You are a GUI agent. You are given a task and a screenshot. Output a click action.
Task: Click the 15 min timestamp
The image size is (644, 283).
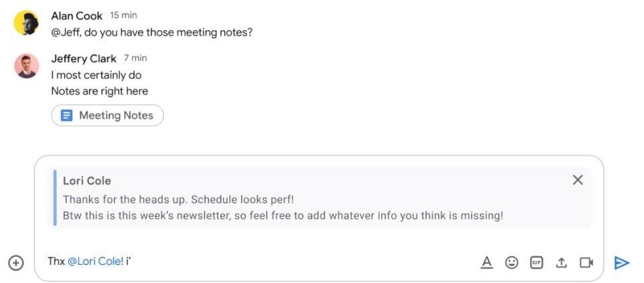tap(124, 16)
